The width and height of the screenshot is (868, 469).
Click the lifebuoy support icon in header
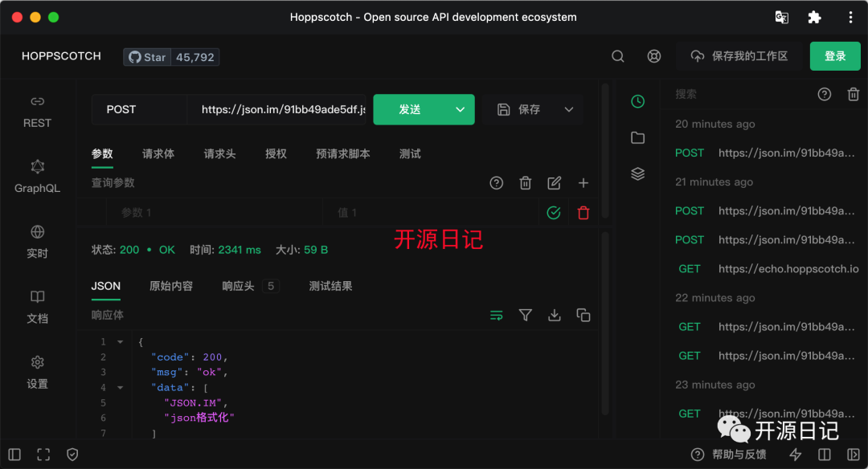pyautogui.click(x=653, y=56)
